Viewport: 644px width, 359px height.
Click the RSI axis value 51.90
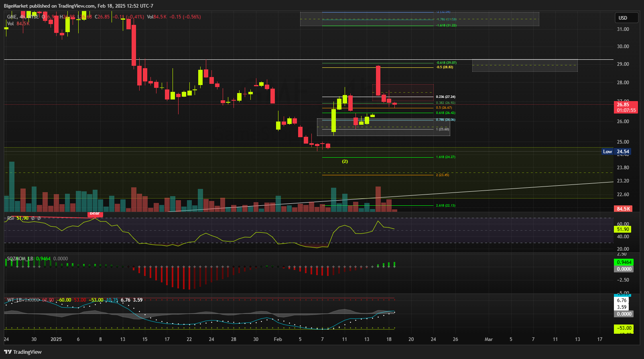623,229
